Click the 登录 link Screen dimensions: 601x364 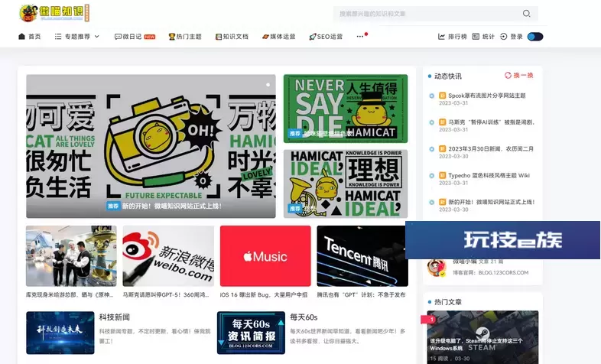[x=516, y=37]
